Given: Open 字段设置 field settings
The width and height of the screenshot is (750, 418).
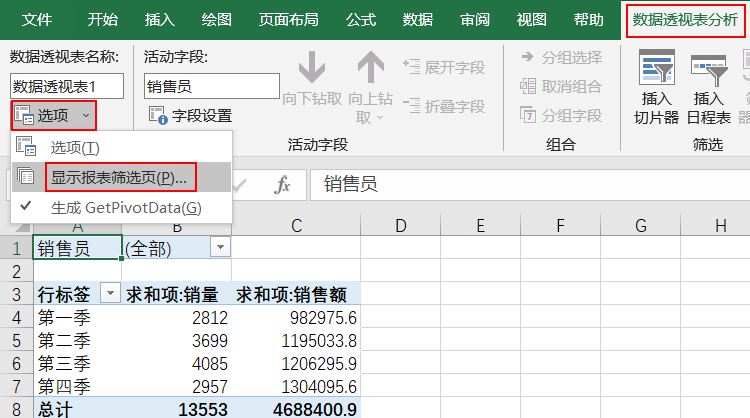Looking at the screenshot, I should coord(190,115).
